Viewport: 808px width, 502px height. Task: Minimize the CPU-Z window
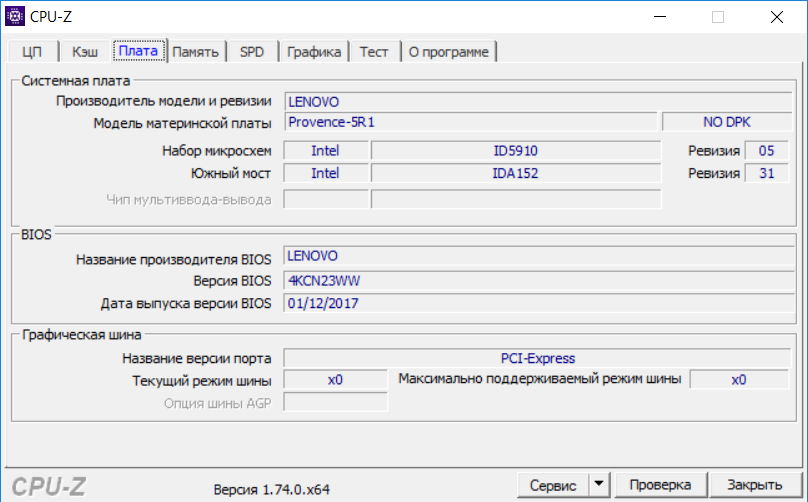coord(660,16)
